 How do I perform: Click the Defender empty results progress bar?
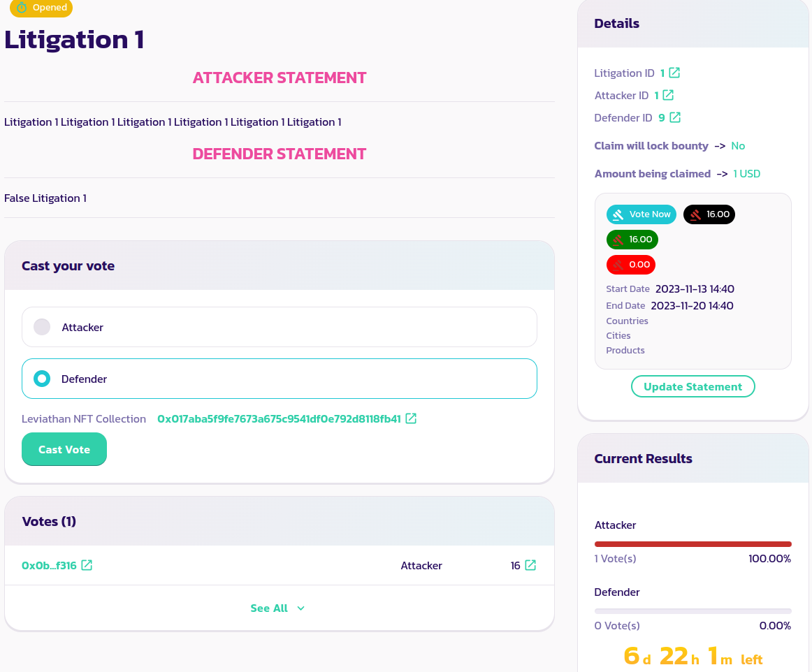click(x=693, y=611)
